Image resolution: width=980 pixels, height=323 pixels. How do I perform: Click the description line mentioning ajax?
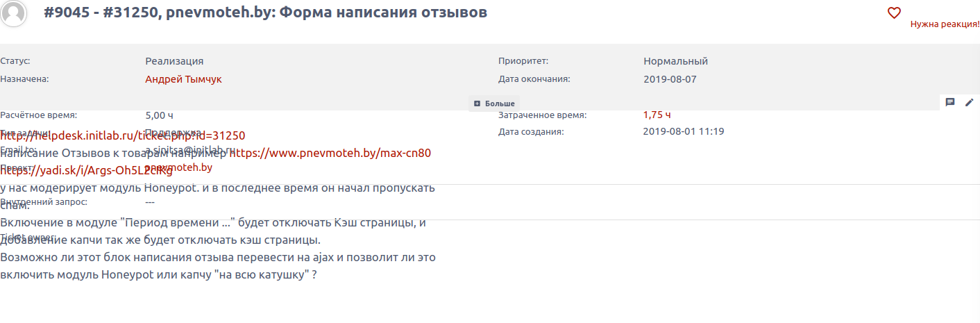tap(217, 257)
